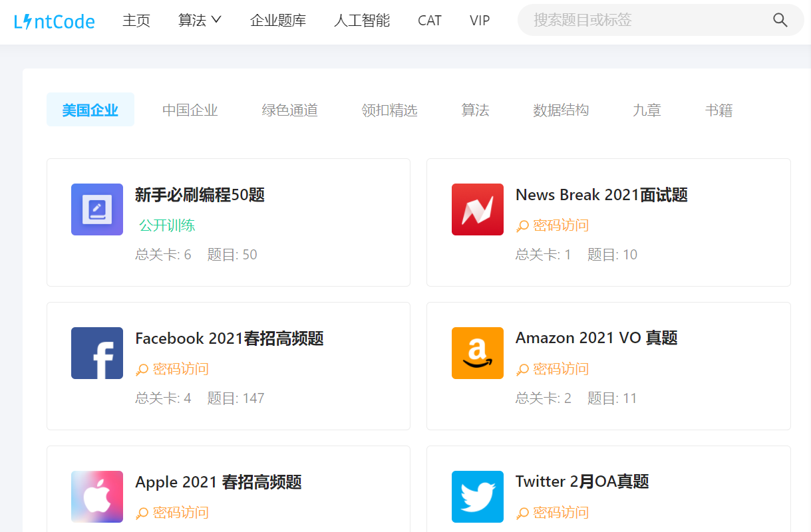Screen dimensions: 811x532
Task: Switch to the 数据结构 tab
Action: pyautogui.click(x=561, y=110)
